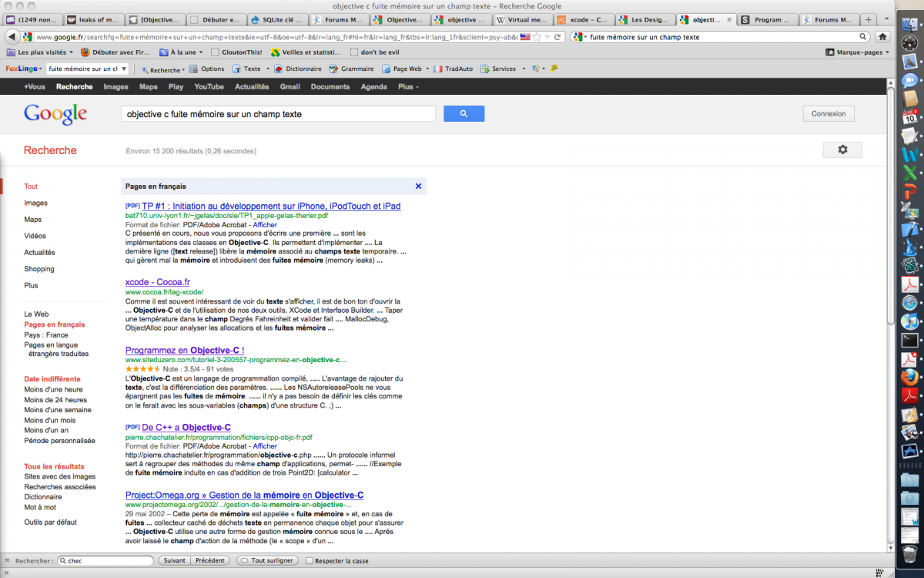
Task: Open 'Project:Omega.org » Gestion de la mémoire' result
Action: (244, 495)
